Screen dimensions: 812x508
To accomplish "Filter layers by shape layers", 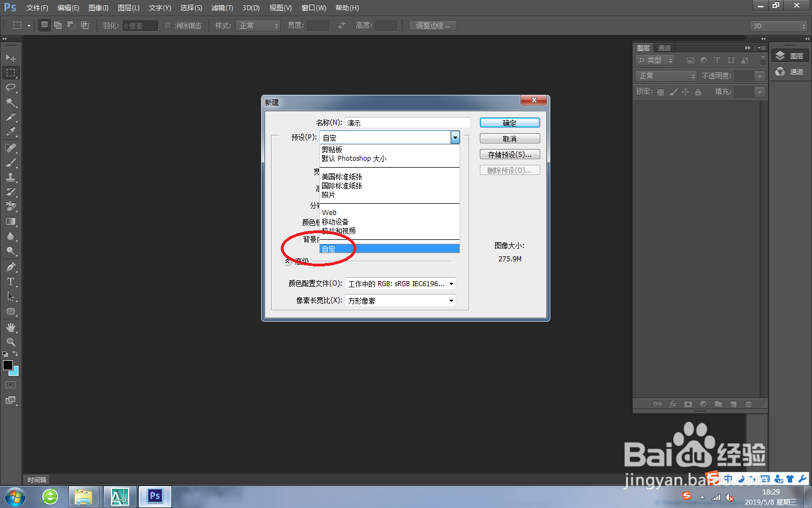I will coord(731,60).
